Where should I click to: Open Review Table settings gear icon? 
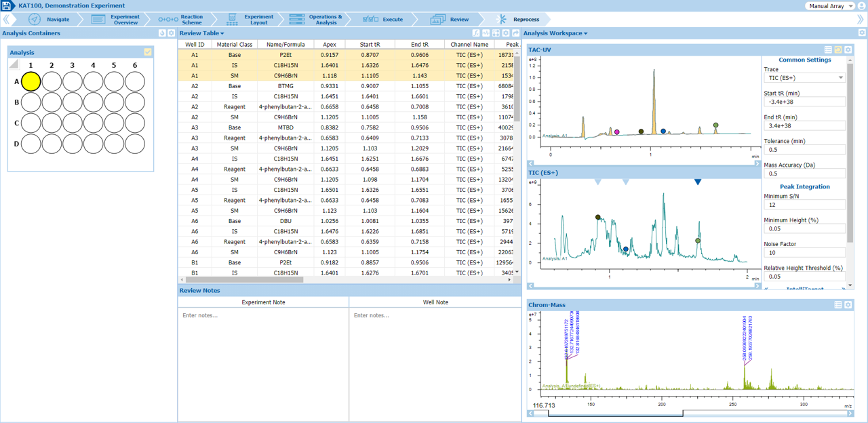(506, 33)
